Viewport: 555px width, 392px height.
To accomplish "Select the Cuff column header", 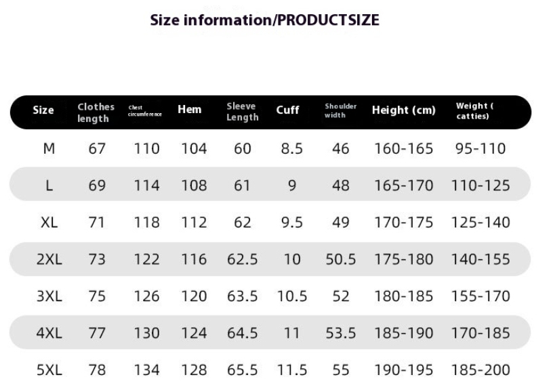I will 287,110.
